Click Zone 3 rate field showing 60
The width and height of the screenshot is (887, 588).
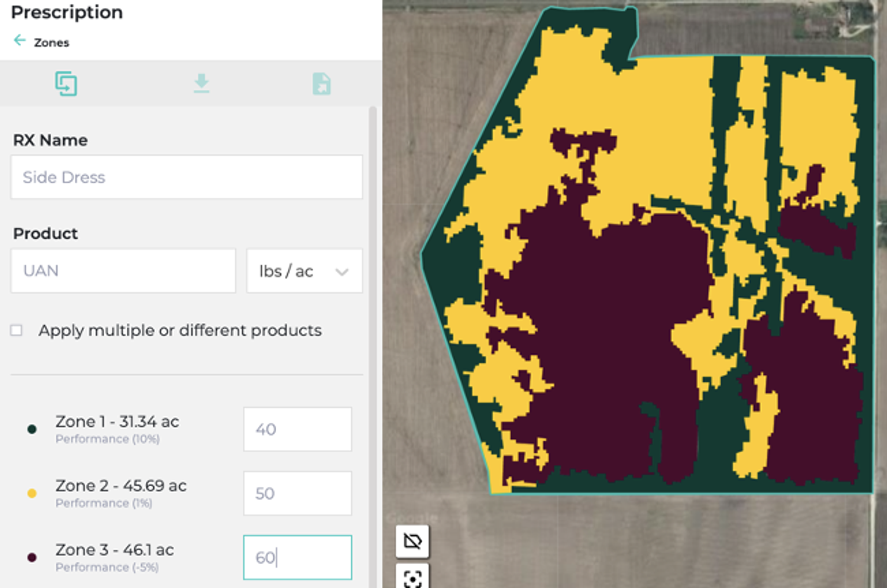coord(297,557)
